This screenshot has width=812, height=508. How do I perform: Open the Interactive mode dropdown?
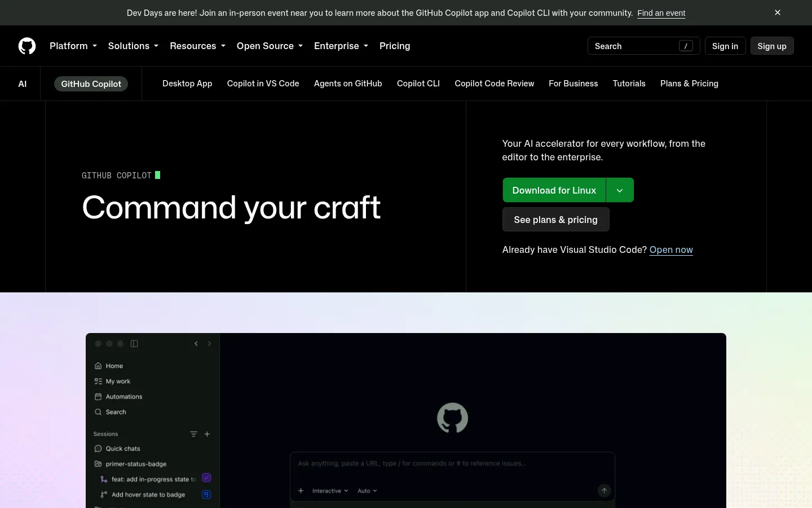point(330,491)
